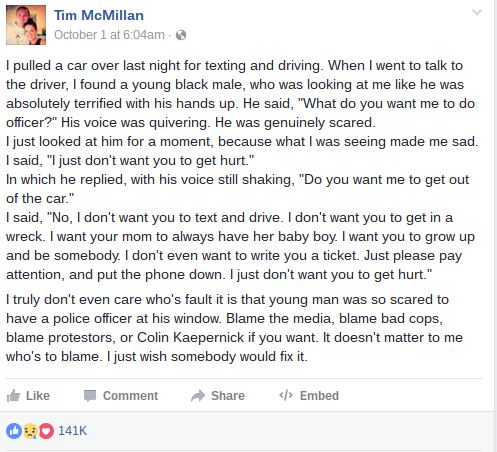This screenshot has width=497, height=452.
Task: Open the October 1 at 6:04am timestamp
Action: click(109, 35)
